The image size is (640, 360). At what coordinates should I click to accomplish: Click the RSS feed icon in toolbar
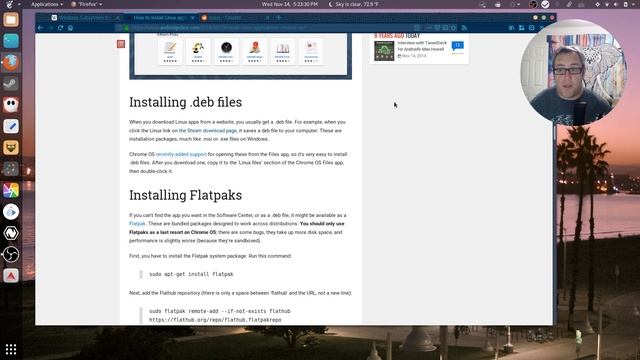tap(464, 28)
